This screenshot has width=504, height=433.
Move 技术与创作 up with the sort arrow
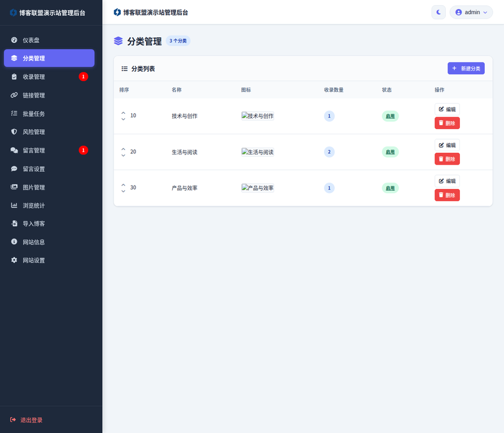pos(124,113)
